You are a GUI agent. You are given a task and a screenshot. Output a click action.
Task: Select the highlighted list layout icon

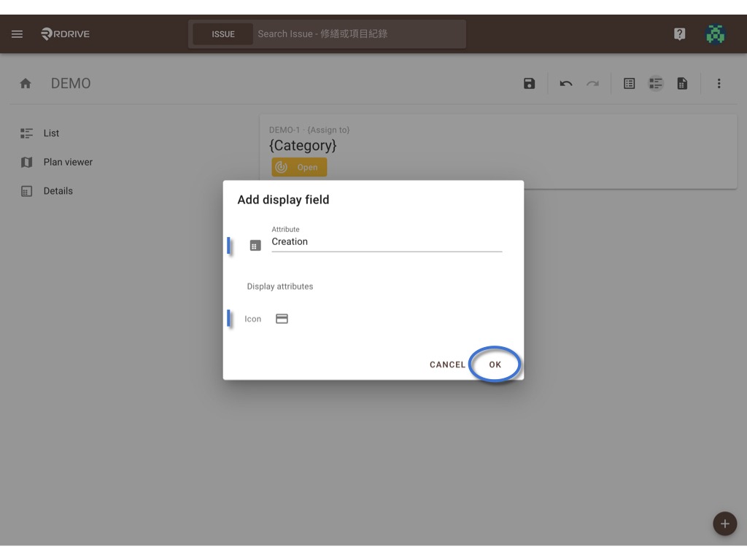pos(656,84)
